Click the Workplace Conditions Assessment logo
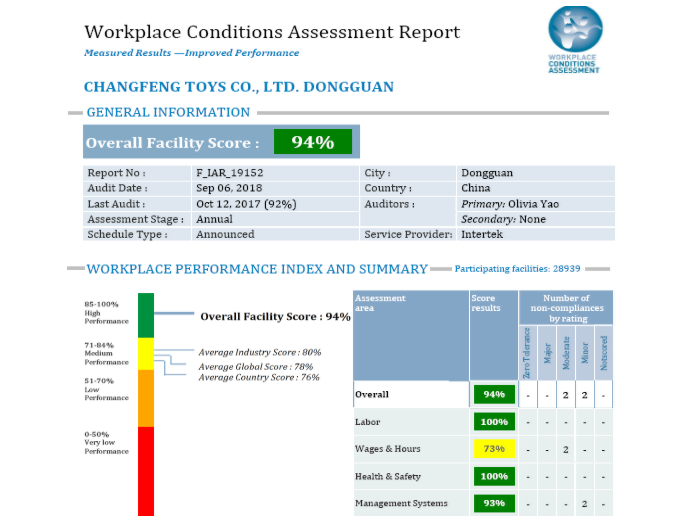674x520 pixels. click(575, 39)
